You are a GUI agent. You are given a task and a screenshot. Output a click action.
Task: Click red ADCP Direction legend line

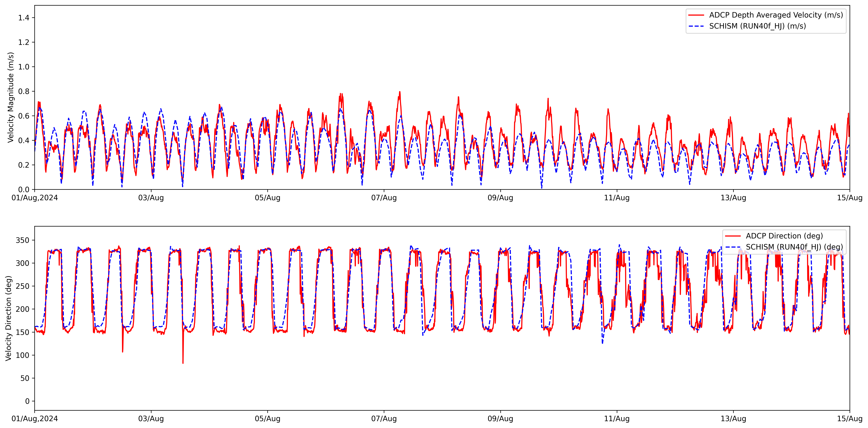point(732,236)
